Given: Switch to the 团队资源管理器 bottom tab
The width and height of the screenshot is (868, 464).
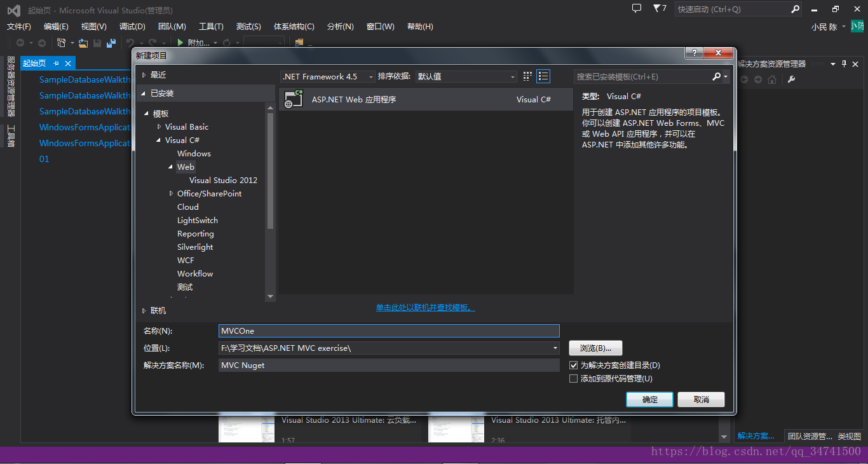Looking at the screenshot, I should click(x=810, y=436).
